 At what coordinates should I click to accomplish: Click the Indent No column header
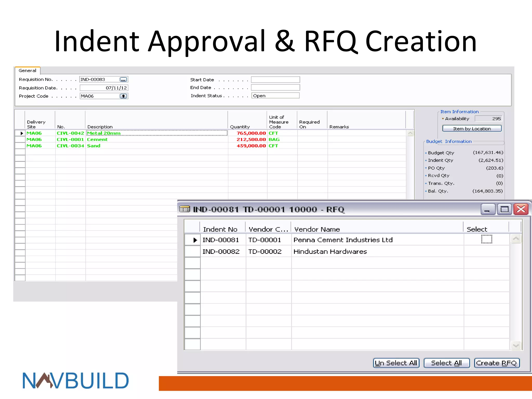coord(222,227)
